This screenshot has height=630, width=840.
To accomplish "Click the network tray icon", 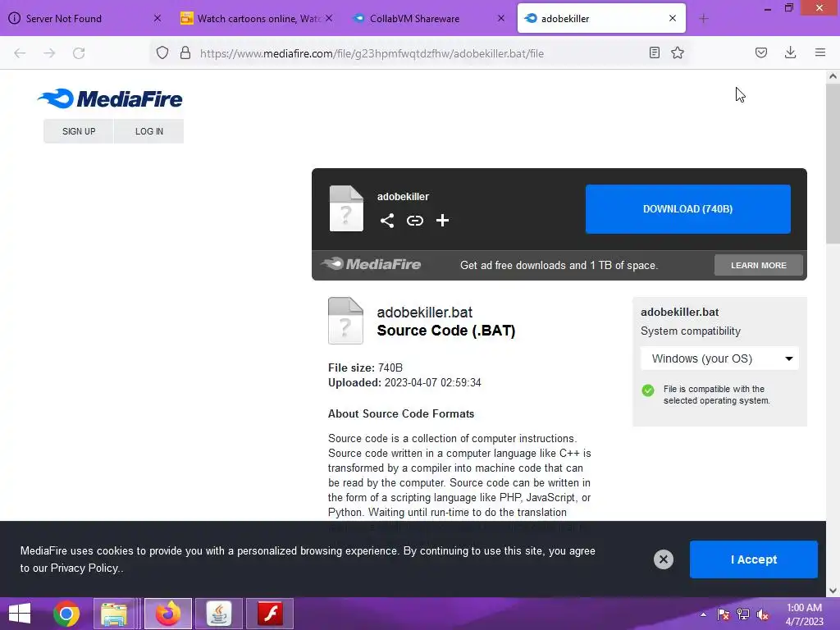I will 743,614.
